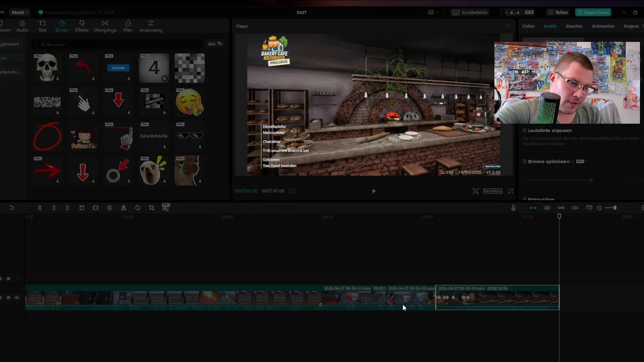Click the Player scan focus icon

(475, 191)
